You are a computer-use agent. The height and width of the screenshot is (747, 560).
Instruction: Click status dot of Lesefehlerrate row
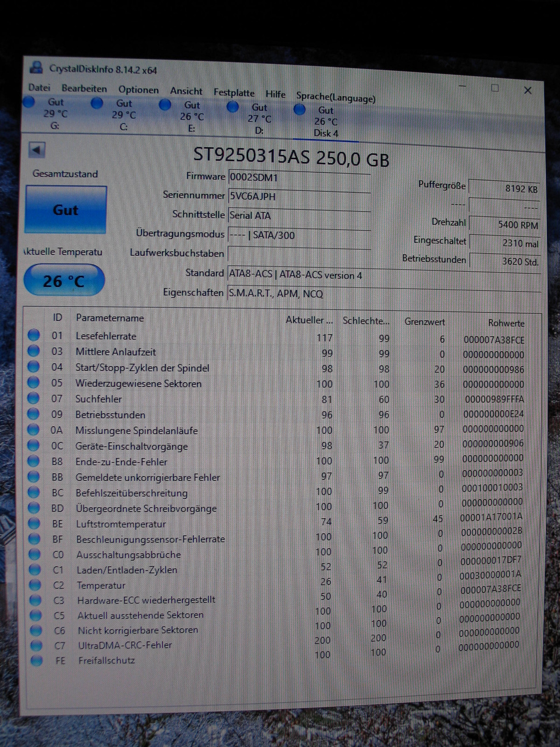coord(33,335)
